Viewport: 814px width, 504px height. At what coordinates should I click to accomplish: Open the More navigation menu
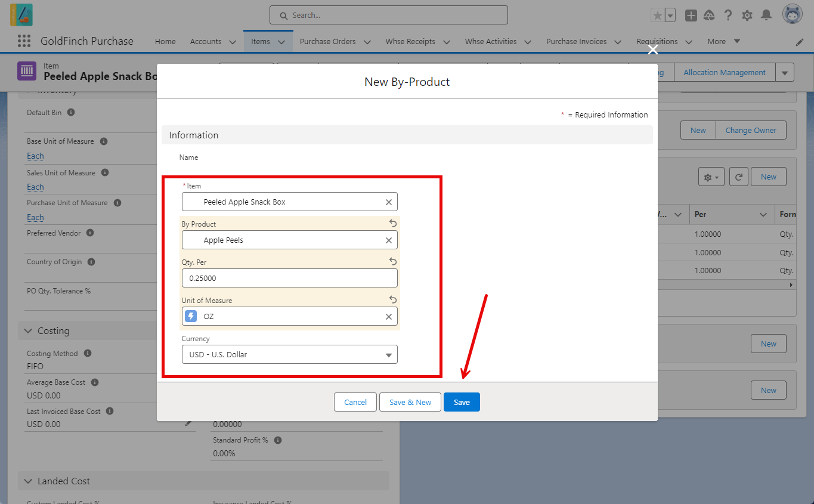click(x=724, y=41)
